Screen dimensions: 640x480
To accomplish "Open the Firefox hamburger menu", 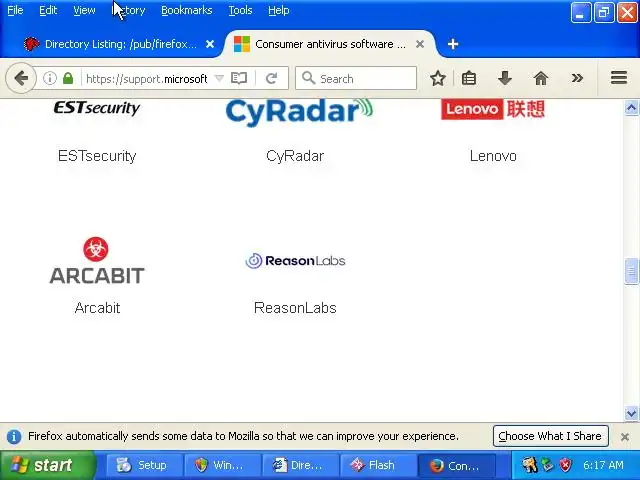I will click(619, 78).
